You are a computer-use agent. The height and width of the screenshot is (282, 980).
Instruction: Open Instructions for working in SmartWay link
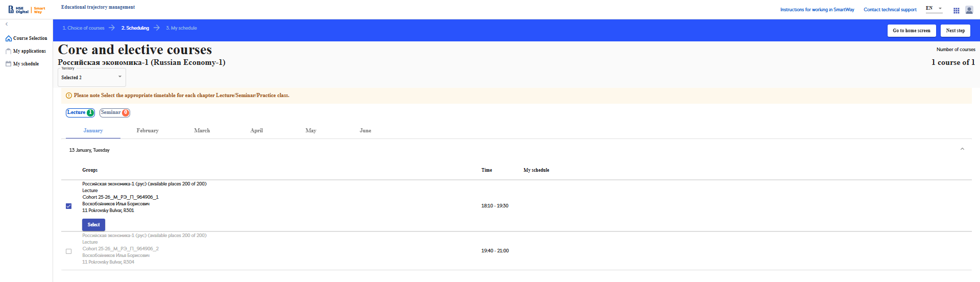817,10
